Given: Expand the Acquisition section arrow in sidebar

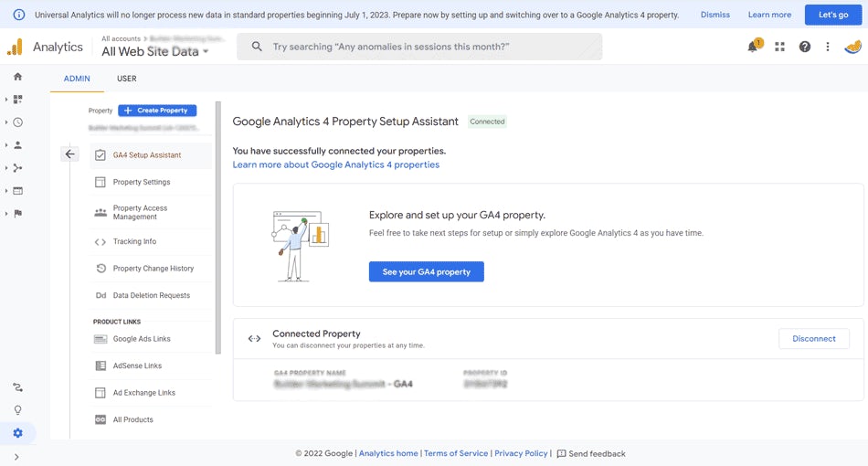Looking at the screenshot, I should pyautogui.click(x=6, y=168).
